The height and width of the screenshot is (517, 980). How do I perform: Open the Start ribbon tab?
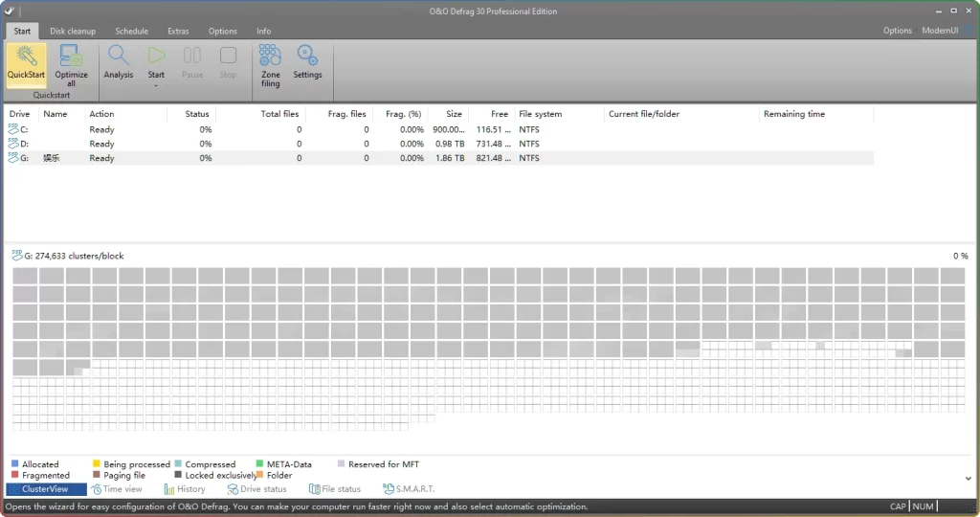(22, 31)
